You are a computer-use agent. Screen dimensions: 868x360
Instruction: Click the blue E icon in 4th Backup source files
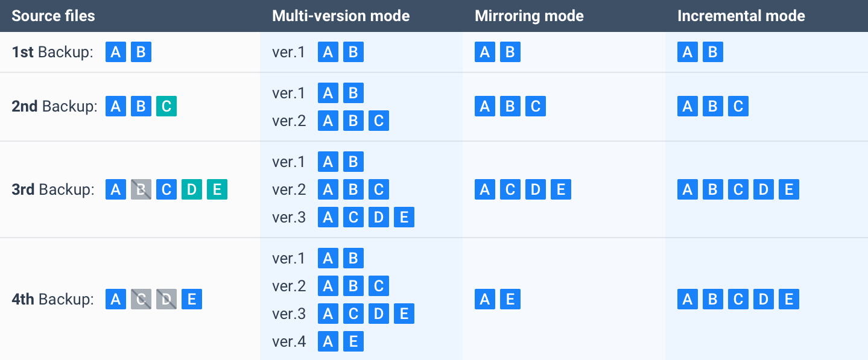click(191, 299)
